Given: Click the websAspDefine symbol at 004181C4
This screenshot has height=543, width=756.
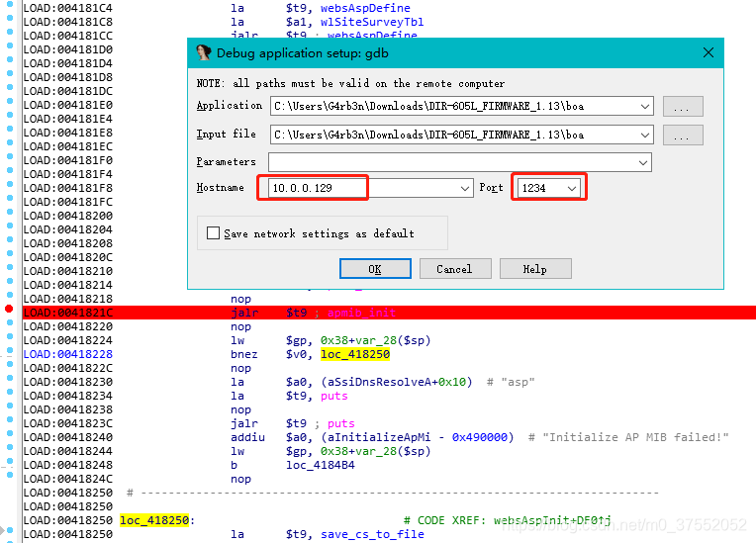Looking at the screenshot, I should [x=365, y=8].
